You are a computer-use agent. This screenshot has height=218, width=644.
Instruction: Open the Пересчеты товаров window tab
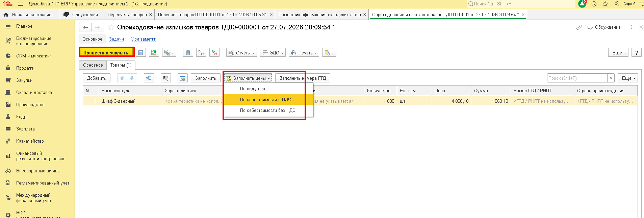pos(127,15)
